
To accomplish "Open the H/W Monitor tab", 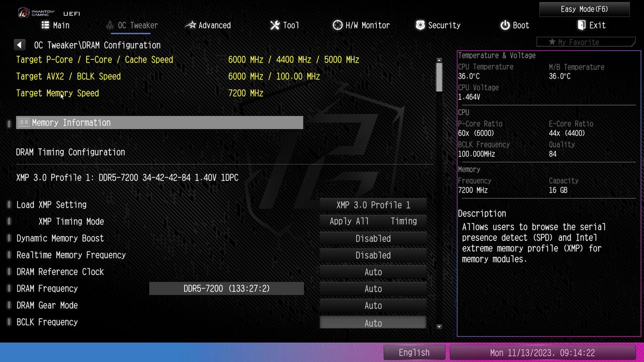I will [x=361, y=25].
